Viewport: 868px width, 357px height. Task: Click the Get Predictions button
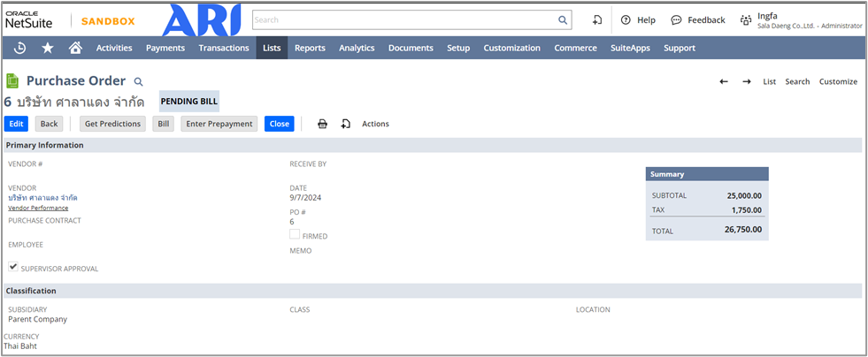pyautogui.click(x=112, y=124)
